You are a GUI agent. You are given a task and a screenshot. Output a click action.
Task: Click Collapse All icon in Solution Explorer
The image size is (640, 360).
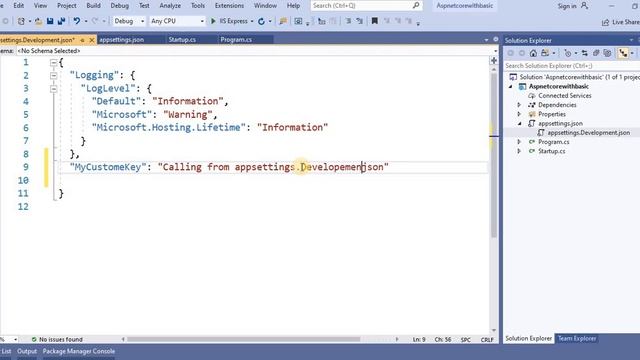click(596, 53)
